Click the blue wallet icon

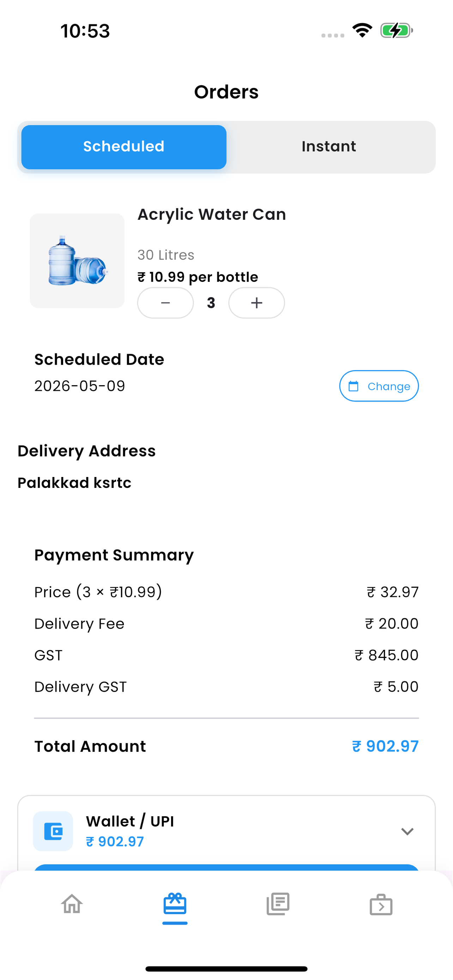tap(53, 831)
